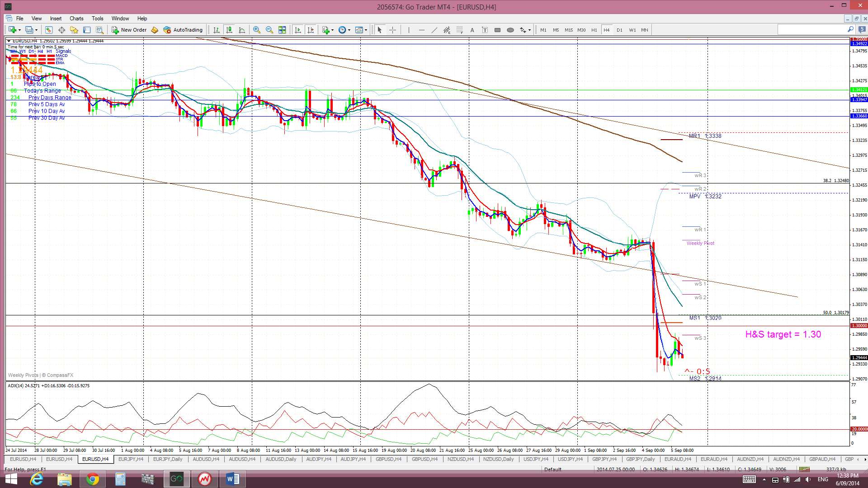Select the Fibonacci Retracement tool
Screen dimensions: 868x488
(459, 30)
